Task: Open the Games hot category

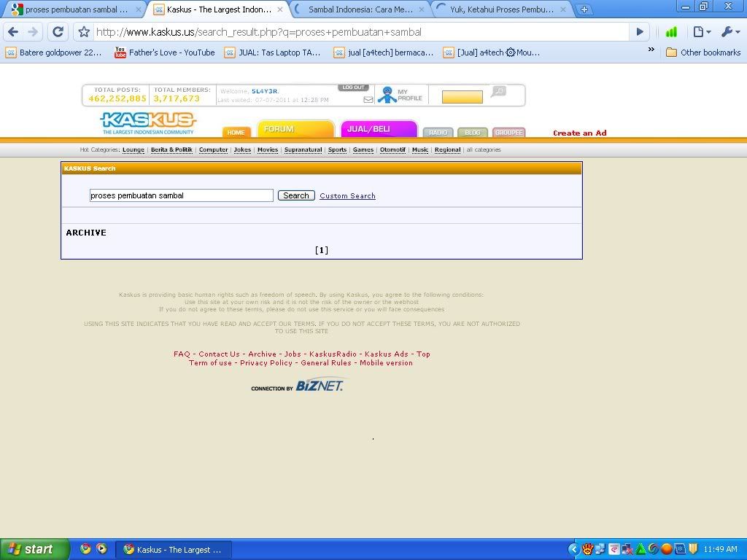Action: point(363,149)
